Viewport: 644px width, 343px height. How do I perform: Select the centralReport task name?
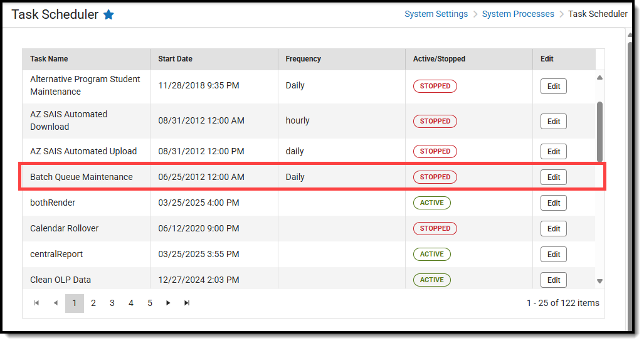tap(56, 255)
